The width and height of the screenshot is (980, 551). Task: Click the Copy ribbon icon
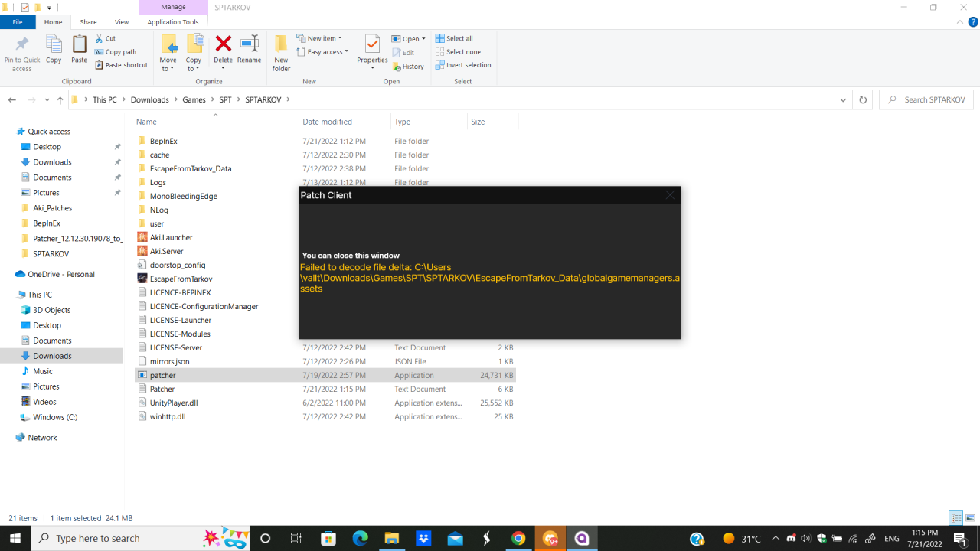[54, 44]
